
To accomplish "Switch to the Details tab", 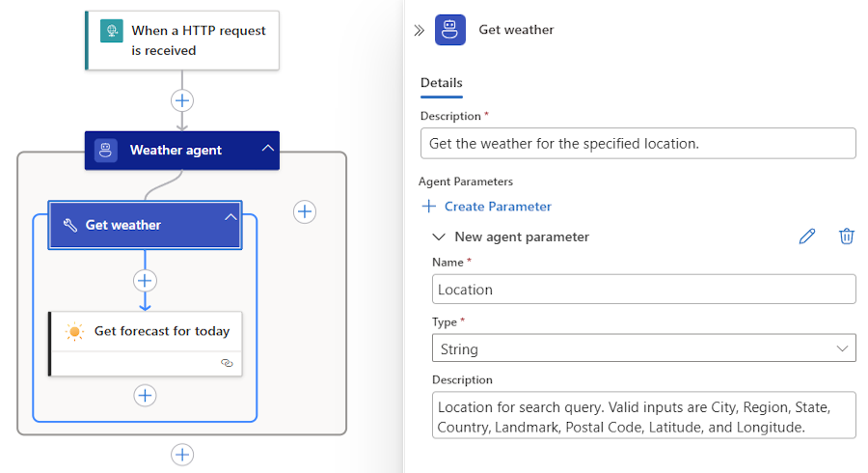I will pyautogui.click(x=441, y=83).
